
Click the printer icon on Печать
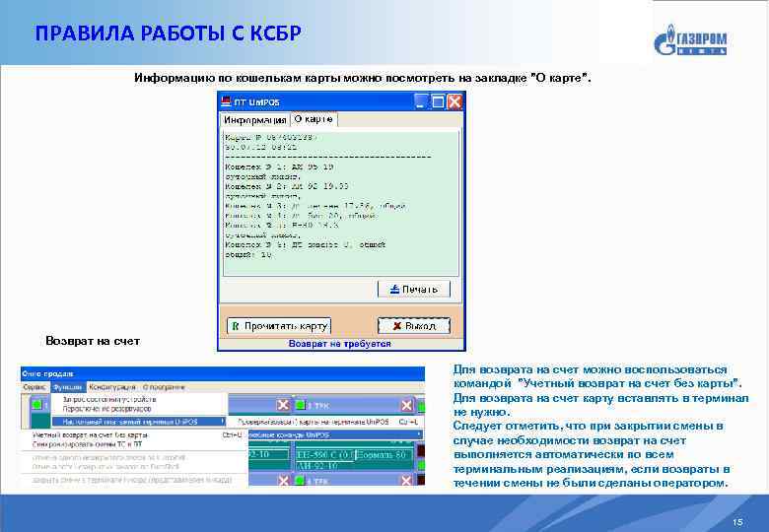[x=394, y=290]
